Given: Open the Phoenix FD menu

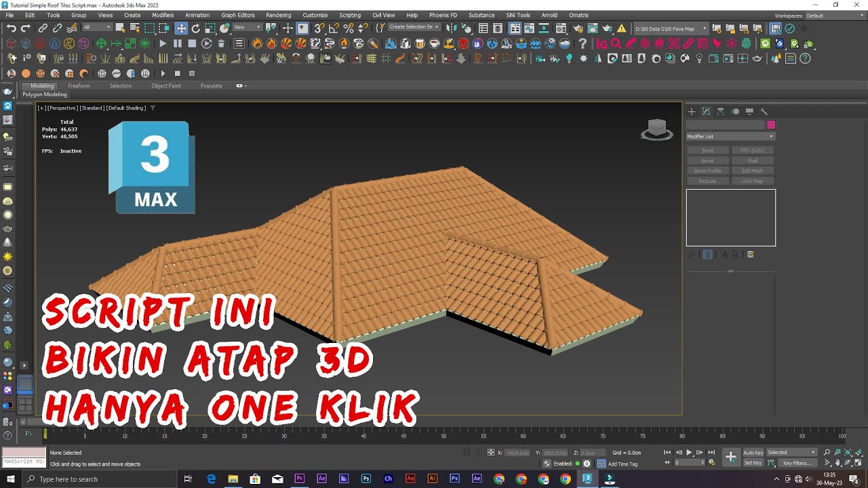Looking at the screenshot, I should tap(443, 15).
